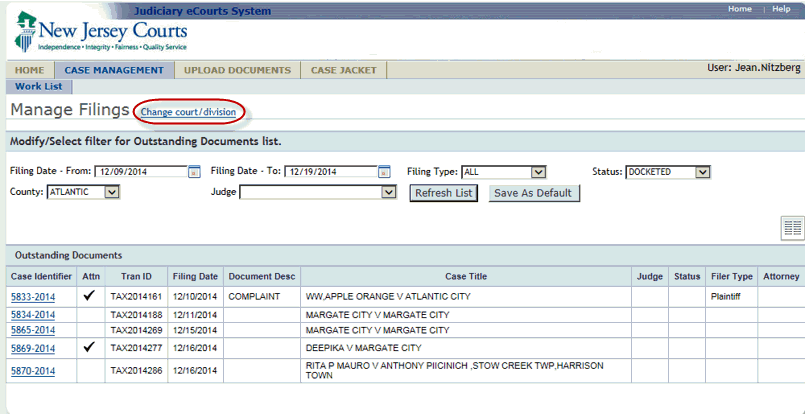Open the Judge dropdown list
Screen dimensions: 805x414
pyautogui.click(x=390, y=192)
